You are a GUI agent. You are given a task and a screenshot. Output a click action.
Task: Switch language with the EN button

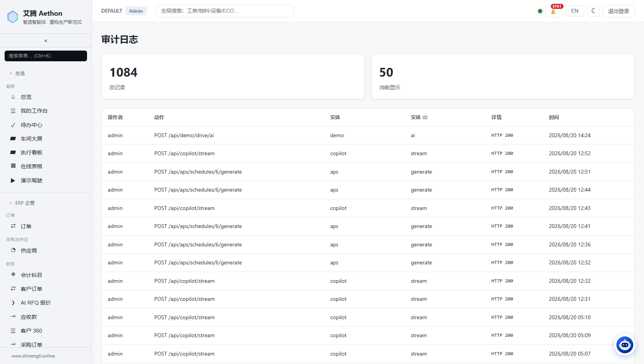coord(575,11)
